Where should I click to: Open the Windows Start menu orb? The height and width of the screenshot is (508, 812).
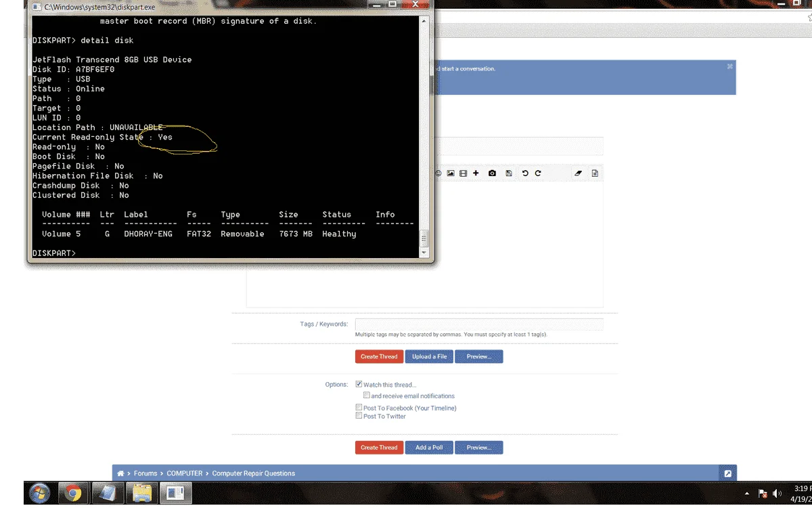pos(39,493)
